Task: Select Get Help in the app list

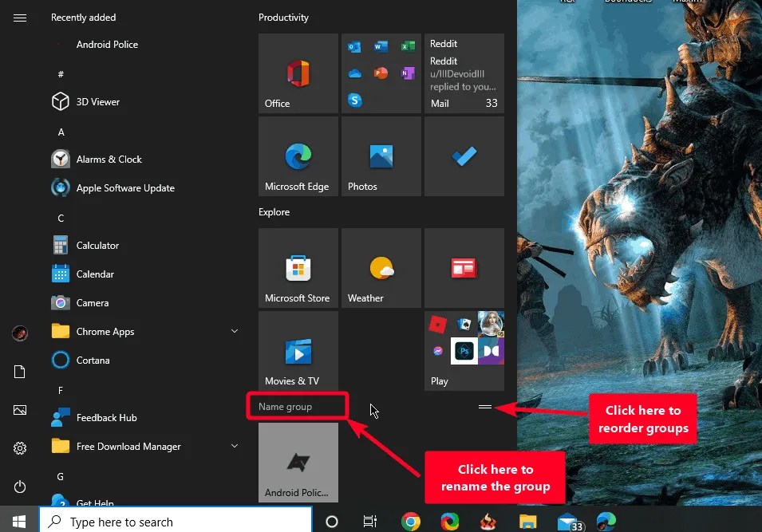Action: click(96, 501)
